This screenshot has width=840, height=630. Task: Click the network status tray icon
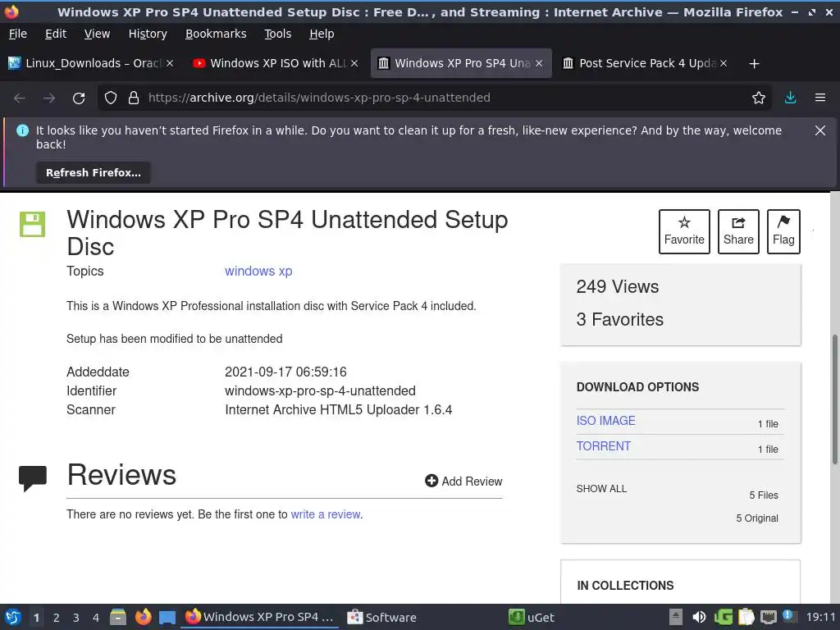click(768, 617)
